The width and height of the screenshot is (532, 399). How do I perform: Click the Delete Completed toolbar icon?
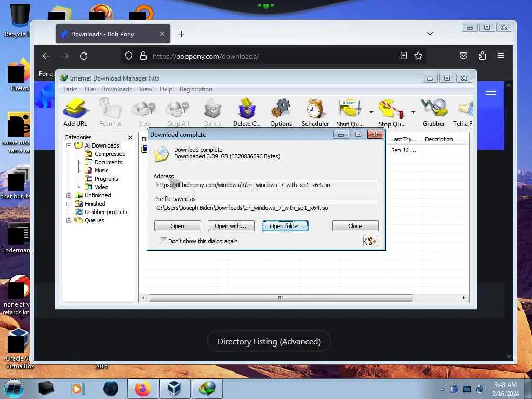[x=247, y=112]
